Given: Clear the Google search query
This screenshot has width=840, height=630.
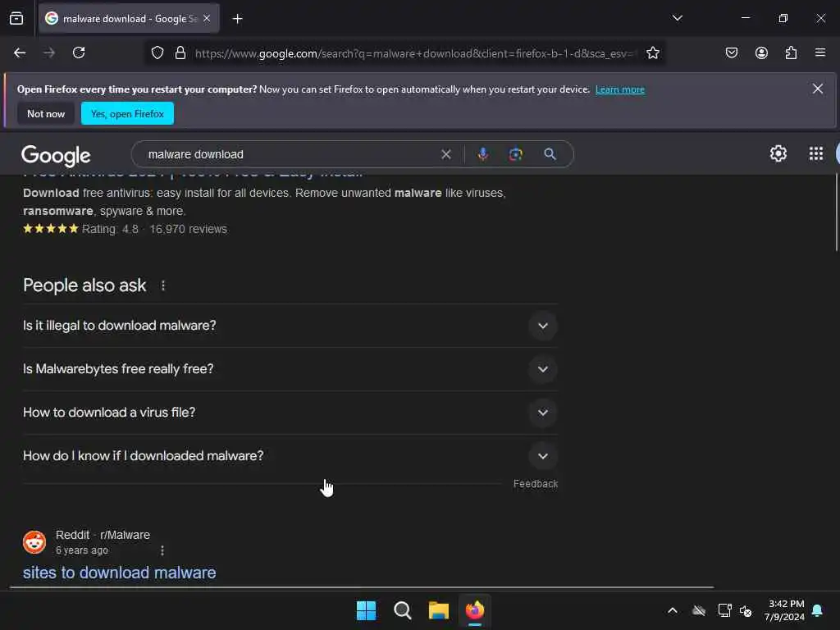Looking at the screenshot, I should tap(445, 154).
